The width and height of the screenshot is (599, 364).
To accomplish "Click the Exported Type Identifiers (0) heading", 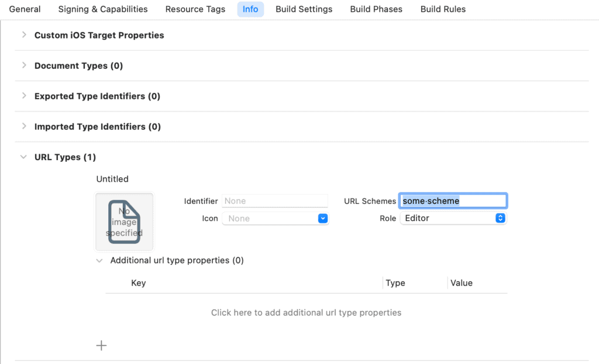I will (x=98, y=96).
